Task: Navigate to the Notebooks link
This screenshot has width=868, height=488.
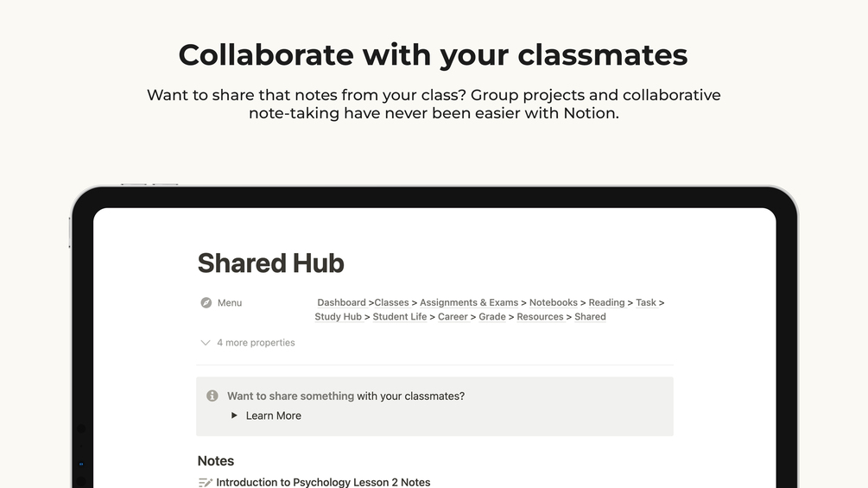Action: tap(554, 303)
